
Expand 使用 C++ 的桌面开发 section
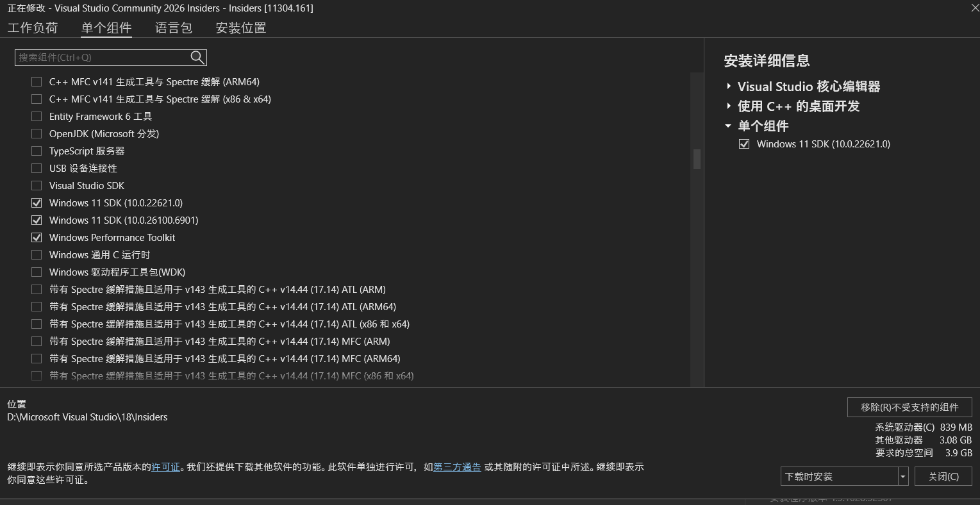pos(729,106)
